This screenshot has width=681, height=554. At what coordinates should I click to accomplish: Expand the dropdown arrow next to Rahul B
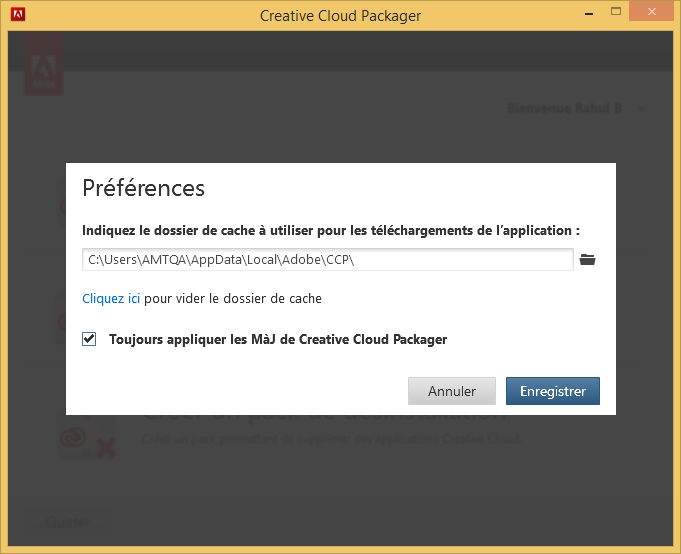coord(641,109)
